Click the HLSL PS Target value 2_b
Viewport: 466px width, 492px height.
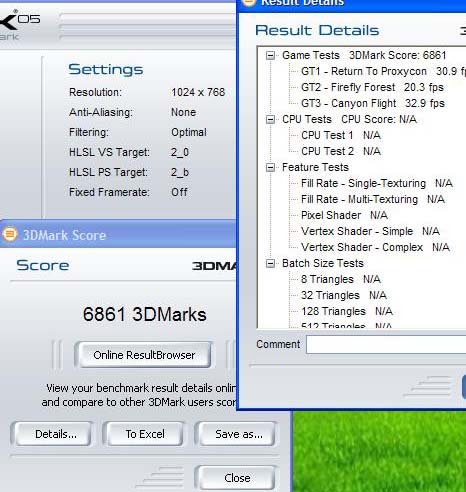[x=180, y=172]
